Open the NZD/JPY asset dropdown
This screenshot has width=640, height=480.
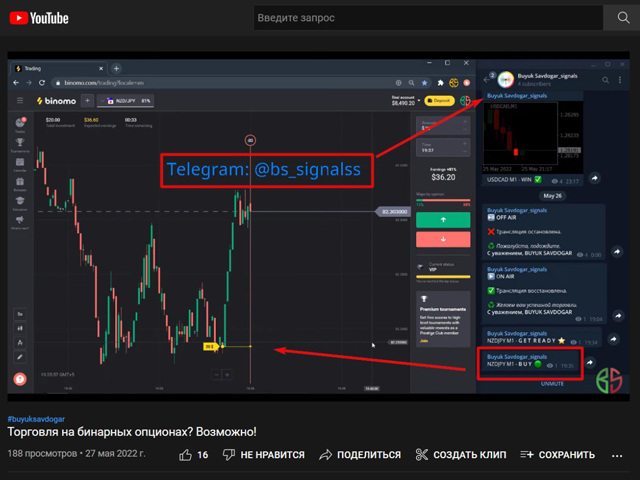(x=125, y=101)
